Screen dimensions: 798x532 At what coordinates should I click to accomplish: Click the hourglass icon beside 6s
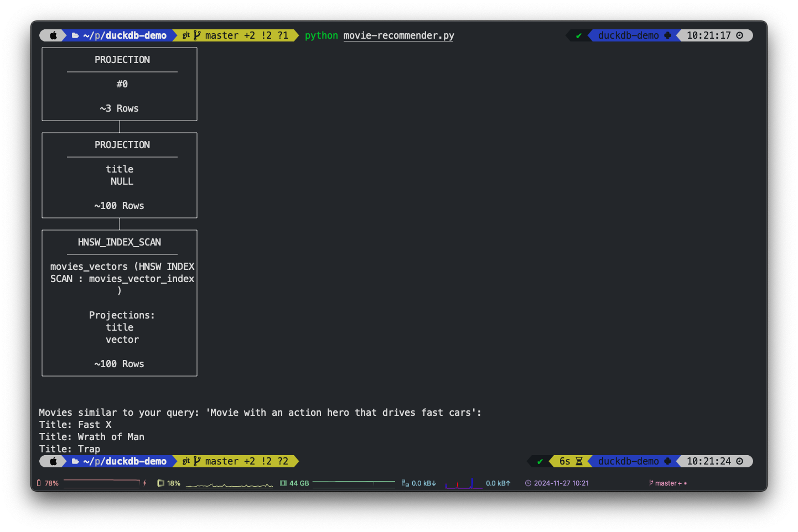click(x=578, y=461)
